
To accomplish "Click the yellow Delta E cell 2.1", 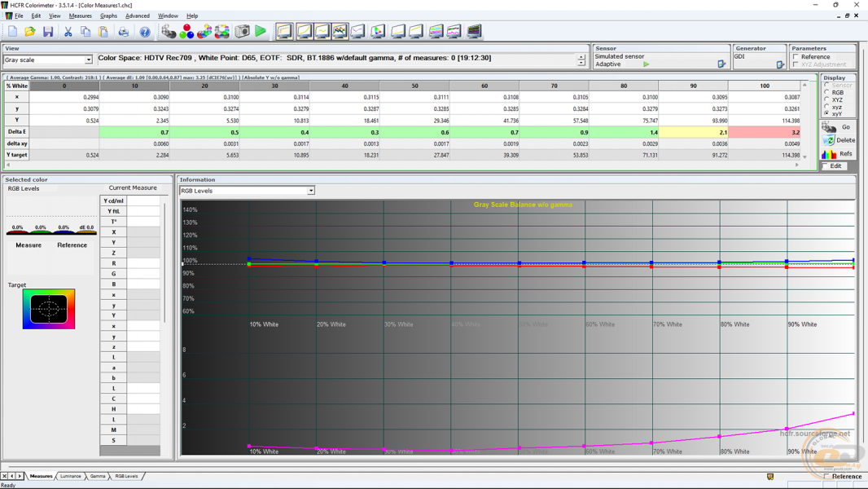I will (693, 132).
